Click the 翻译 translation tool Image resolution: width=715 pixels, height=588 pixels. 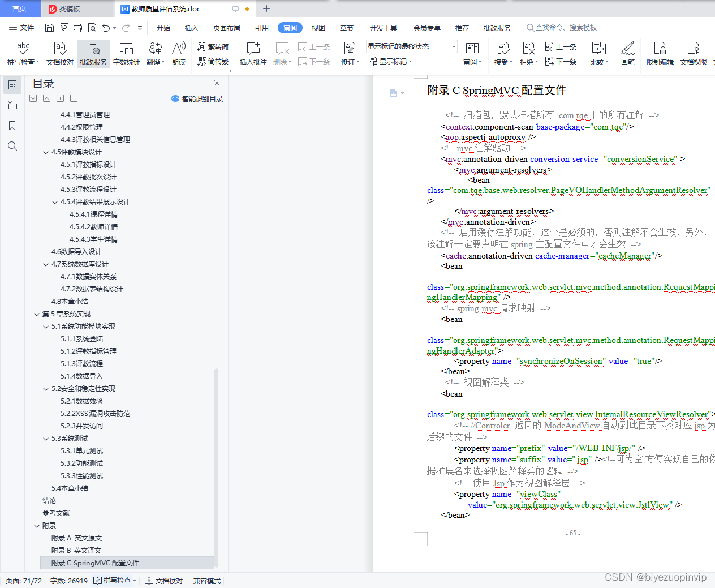point(154,54)
